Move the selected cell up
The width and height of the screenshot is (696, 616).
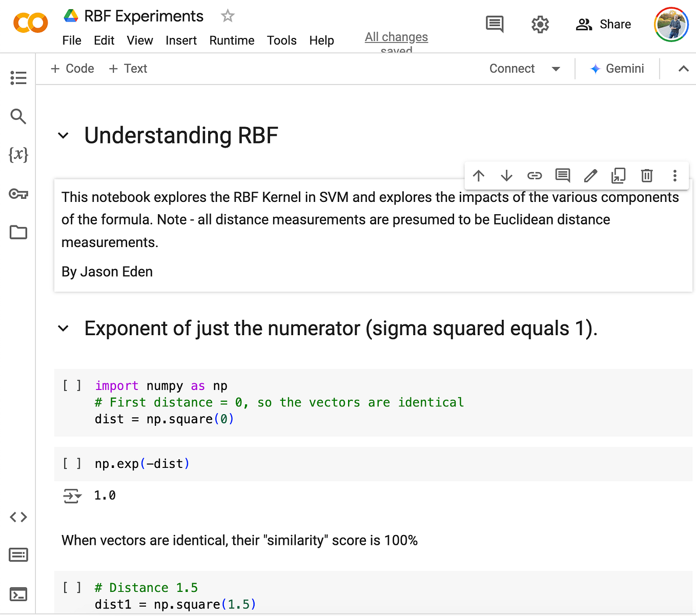[479, 175]
